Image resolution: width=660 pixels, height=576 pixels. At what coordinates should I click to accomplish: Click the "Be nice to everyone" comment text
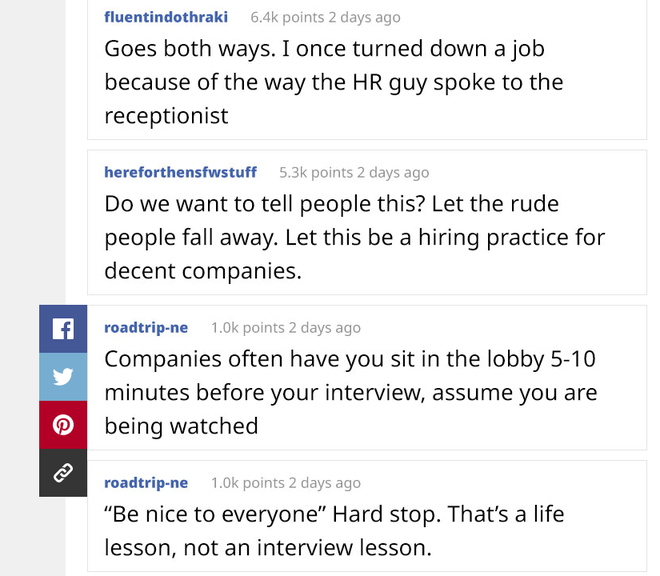point(334,531)
